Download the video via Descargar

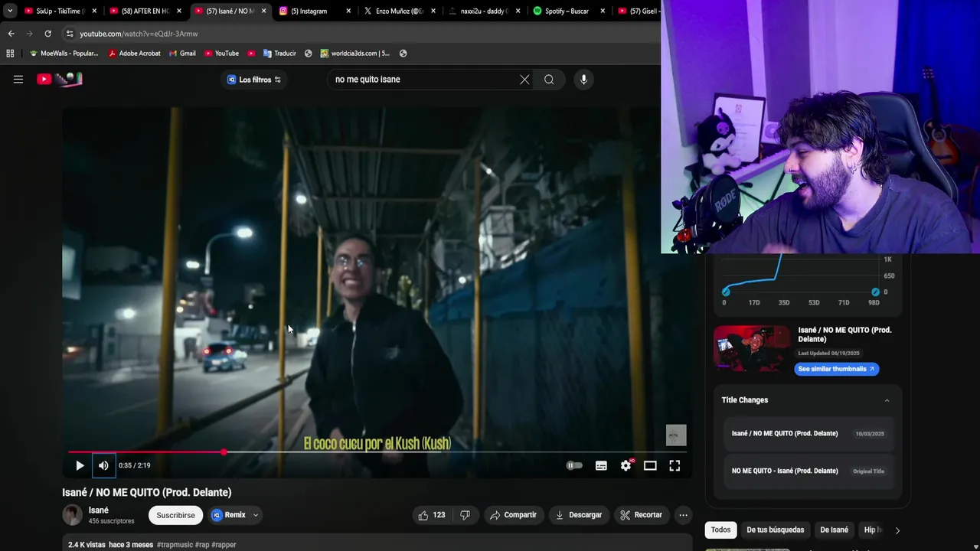[x=579, y=515]
